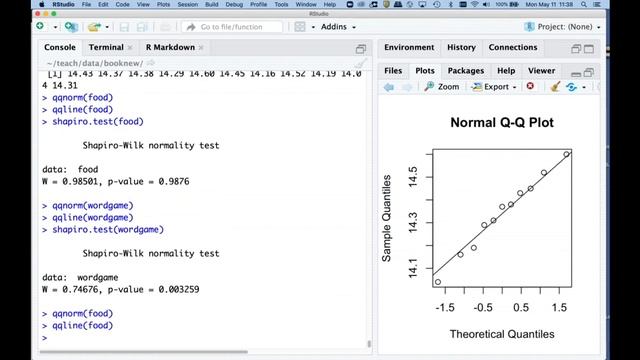640x360 pixels.
Task: Open dropdown arrow next to refresh plot
Action: click(584, 87)
